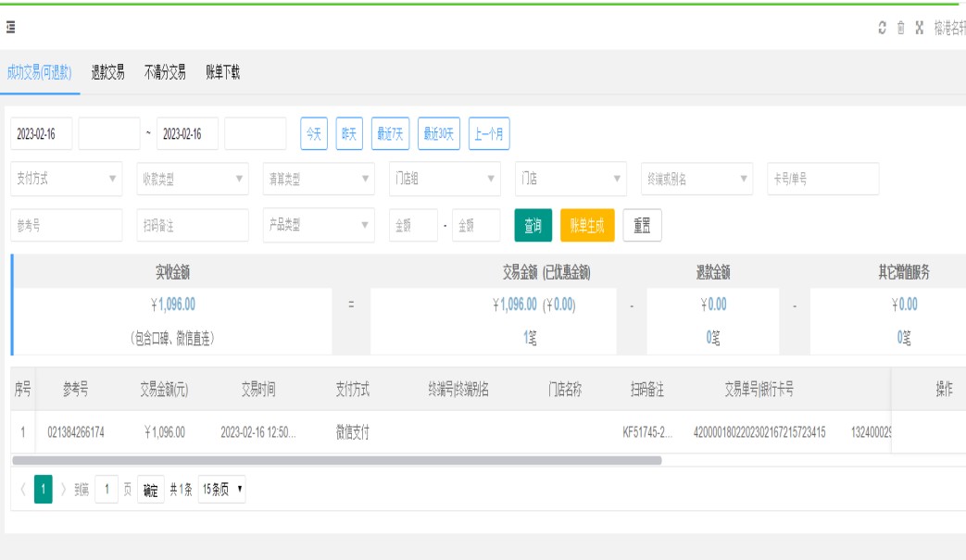Click the green 查询 button
This screenshot has width=966, height=560.
(533, 225)
